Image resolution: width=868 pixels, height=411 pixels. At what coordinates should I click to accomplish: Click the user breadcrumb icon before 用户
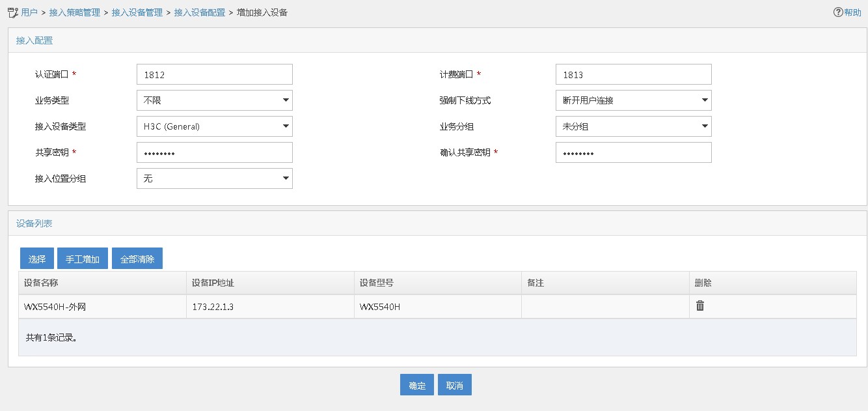(x=12, y=12)
